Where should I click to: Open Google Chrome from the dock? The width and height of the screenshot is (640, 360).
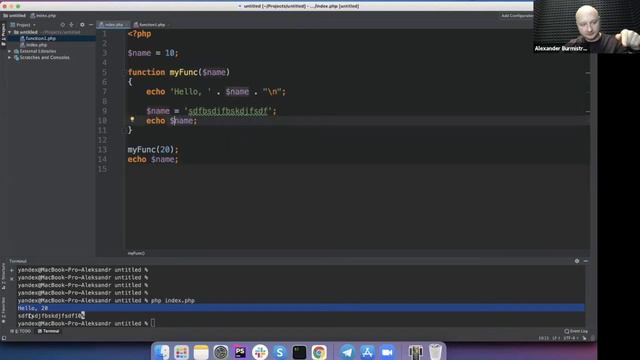(x=319, y=352)
